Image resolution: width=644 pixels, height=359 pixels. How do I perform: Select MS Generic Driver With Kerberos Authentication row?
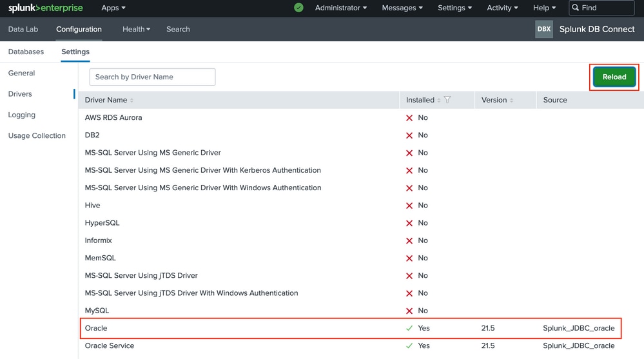coord(203,170)
